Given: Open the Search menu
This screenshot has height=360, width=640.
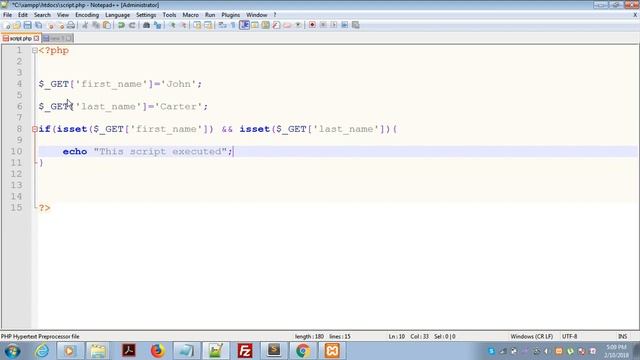Looking at the screenshot, I should tap(42, 15).
